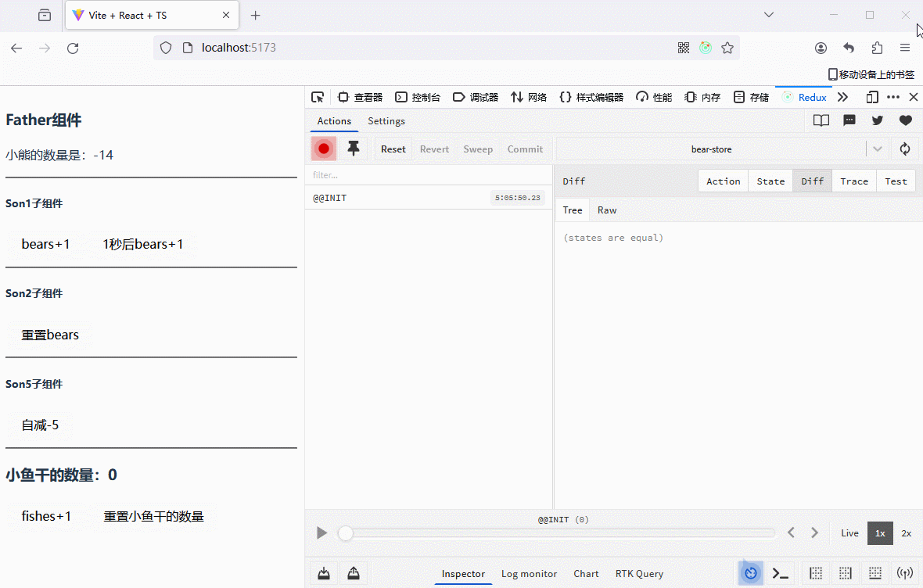923x588 pixels.
Task: Click the action timeline slider handle
Action: 345,533
